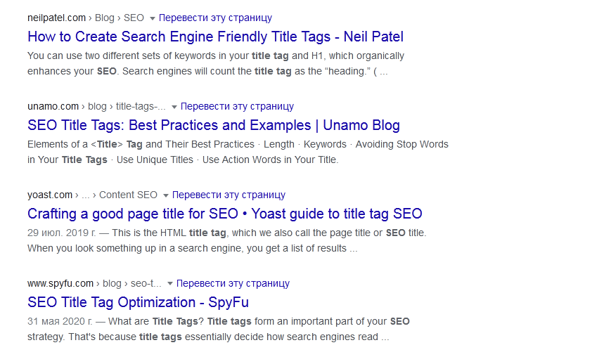
Task: Click the Unamo snippet about Avoiding Stop Words
Action: [x=238, y=152]
